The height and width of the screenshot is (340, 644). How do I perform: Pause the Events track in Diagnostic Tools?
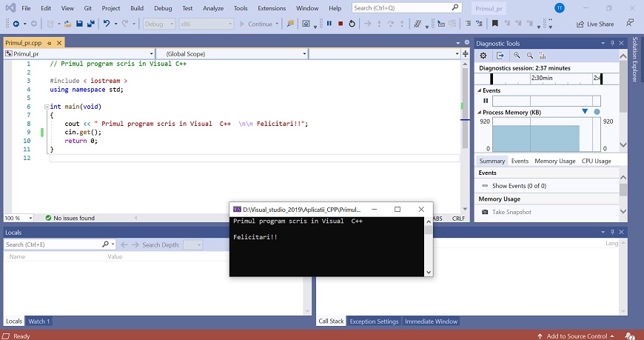click(x=486, y=101)
